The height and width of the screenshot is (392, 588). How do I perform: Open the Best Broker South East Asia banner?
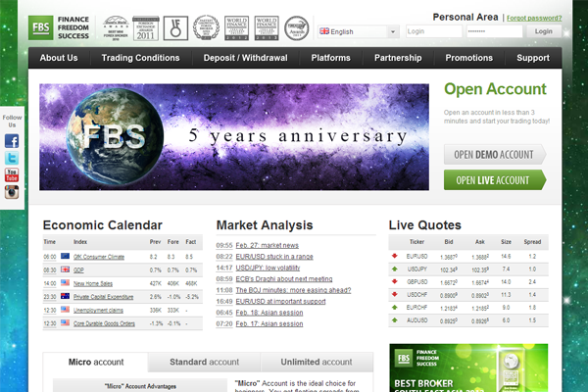click(468, 368)
